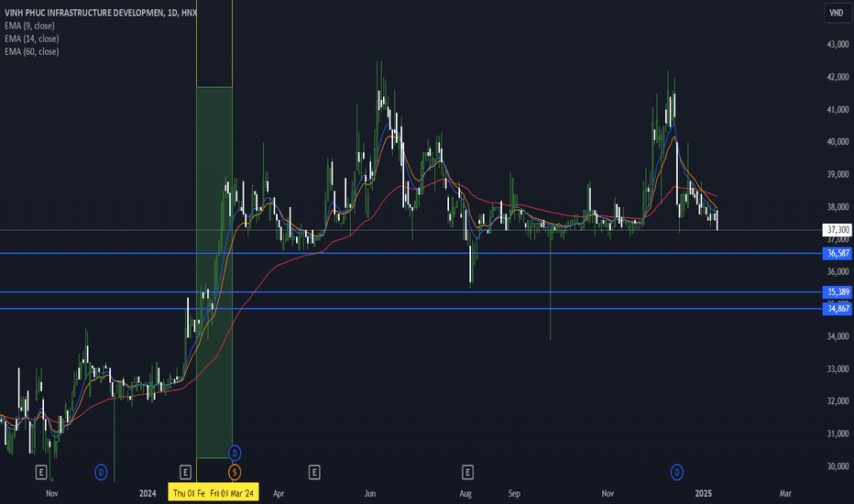The height and width of the screenshot is (504, 854).
Task: Select the EMA (9, close) indicator legend
Action: 29,26
